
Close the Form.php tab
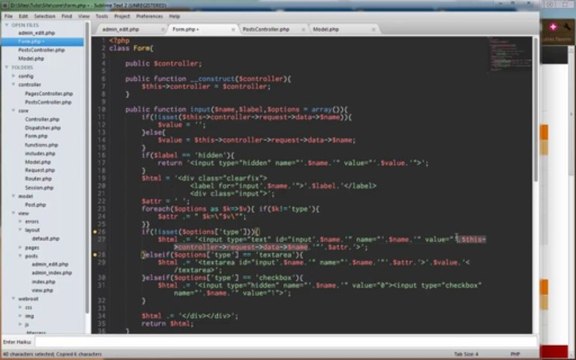point(233,29)
